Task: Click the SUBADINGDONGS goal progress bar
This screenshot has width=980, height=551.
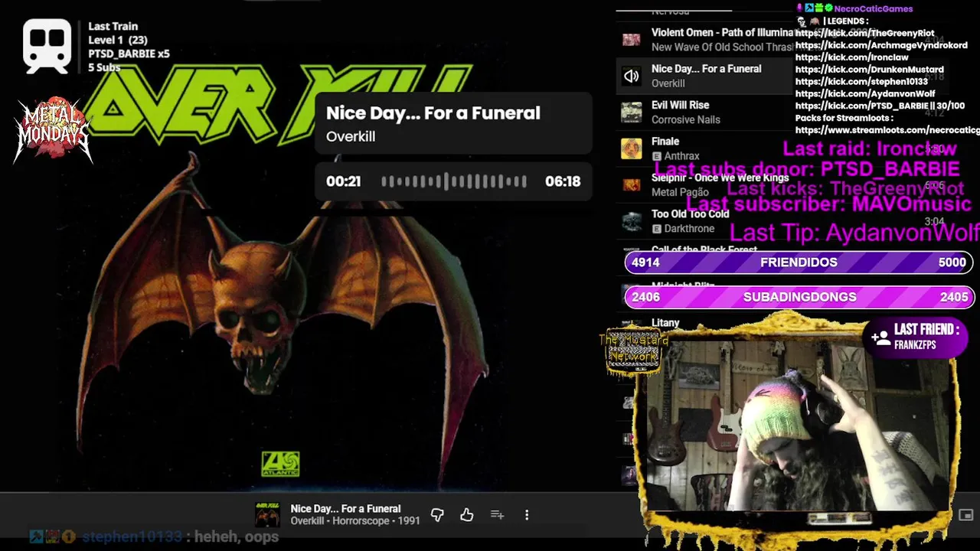Action: pos(799,297)
